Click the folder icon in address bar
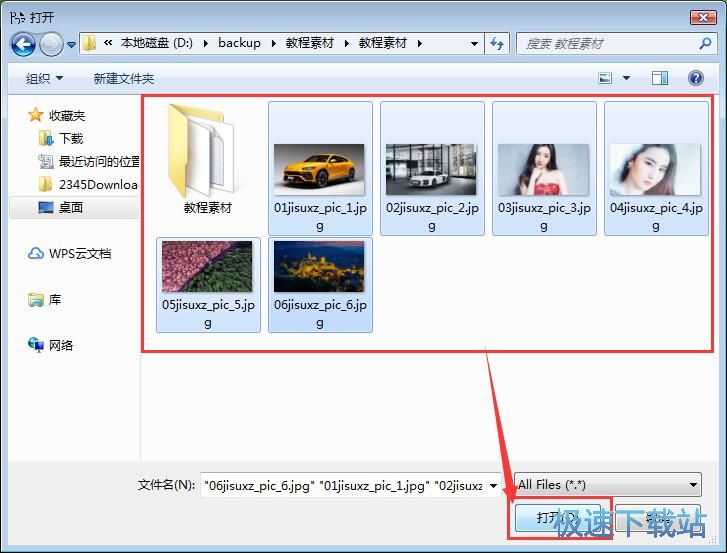Screen dimensions: 727x553 point(89,43)
